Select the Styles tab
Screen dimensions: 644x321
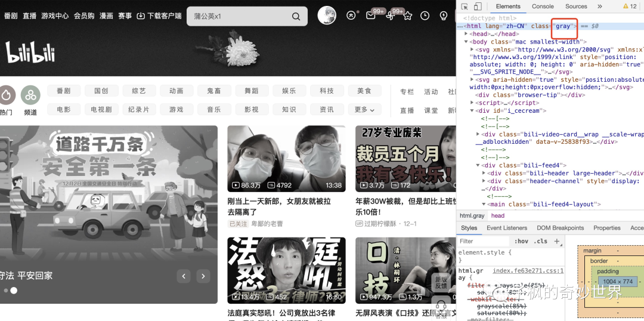coord(469,228)
